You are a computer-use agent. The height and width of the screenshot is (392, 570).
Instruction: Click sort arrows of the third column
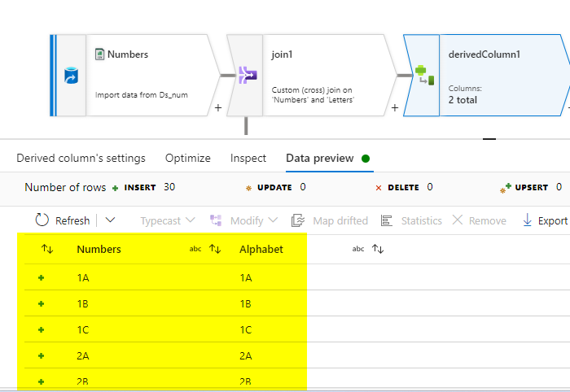378,249
